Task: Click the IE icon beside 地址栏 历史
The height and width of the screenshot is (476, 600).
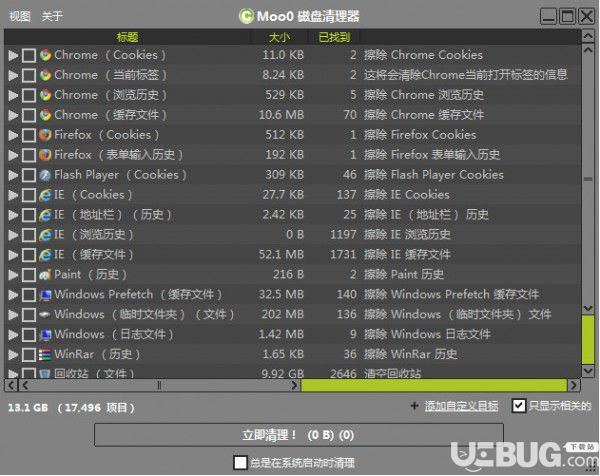Action: point(45,215)
